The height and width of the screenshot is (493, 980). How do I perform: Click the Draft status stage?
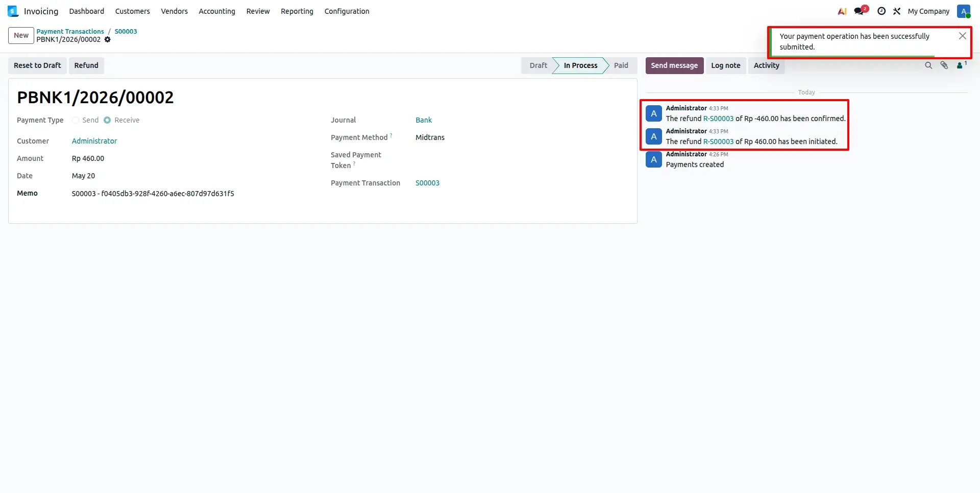[x=537, y=65]
